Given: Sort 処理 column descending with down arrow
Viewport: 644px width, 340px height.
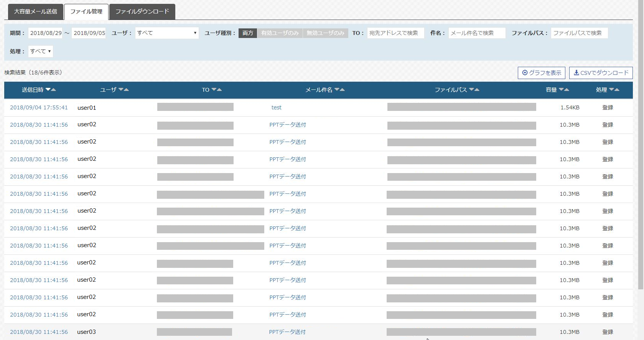Looking at the screenshot, I should (x=611, y=89).
